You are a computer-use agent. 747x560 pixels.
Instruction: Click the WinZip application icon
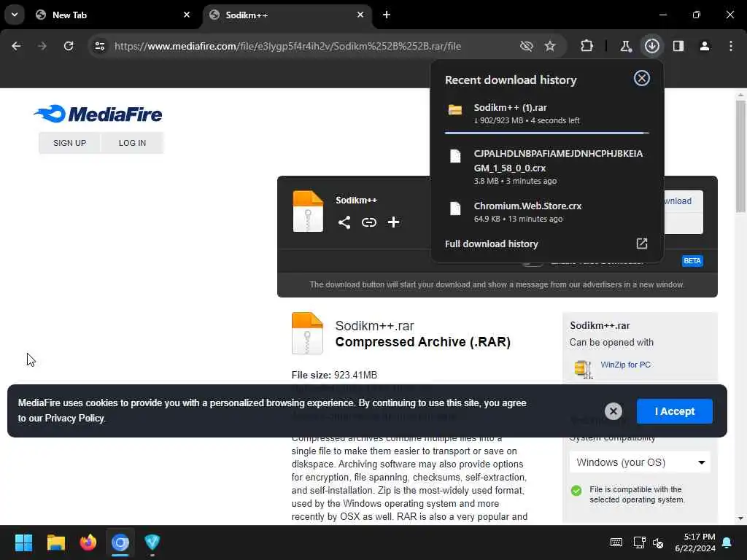click(583, 369)
